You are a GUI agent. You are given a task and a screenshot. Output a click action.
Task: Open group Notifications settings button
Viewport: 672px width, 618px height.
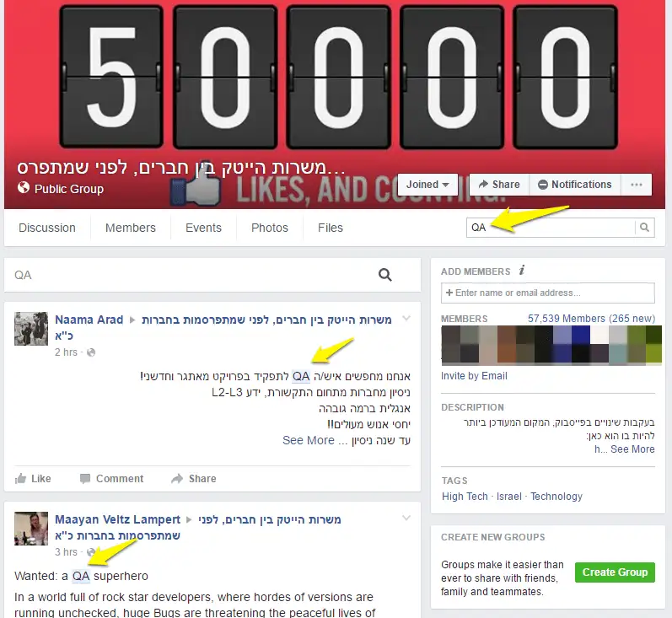pyautogui.click(x=575, y=185)
